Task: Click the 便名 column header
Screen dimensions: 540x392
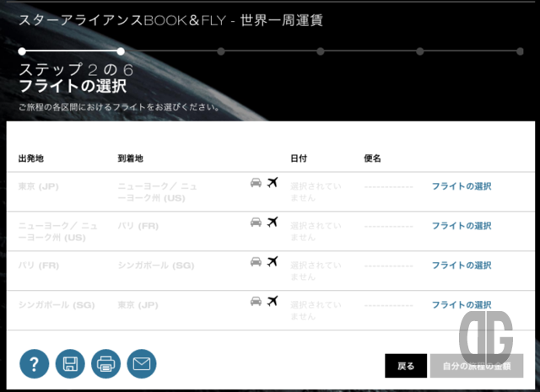Action: tap(372, 158)
